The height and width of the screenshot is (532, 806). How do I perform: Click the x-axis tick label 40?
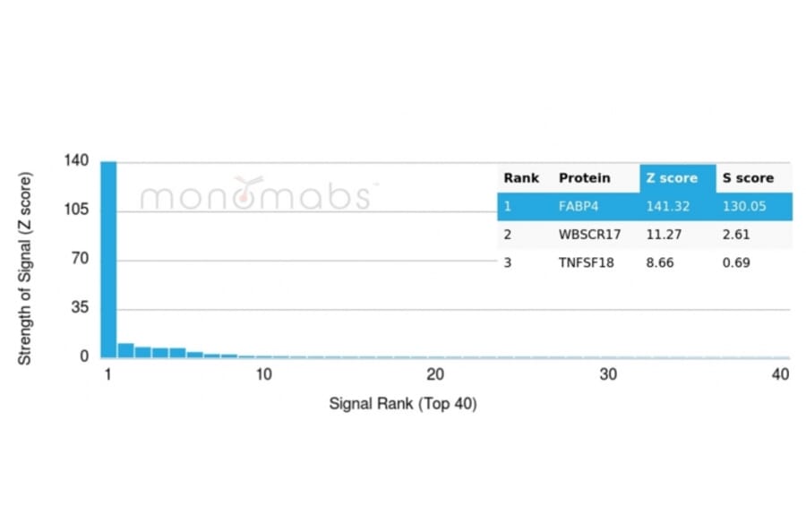click(780, 374)
